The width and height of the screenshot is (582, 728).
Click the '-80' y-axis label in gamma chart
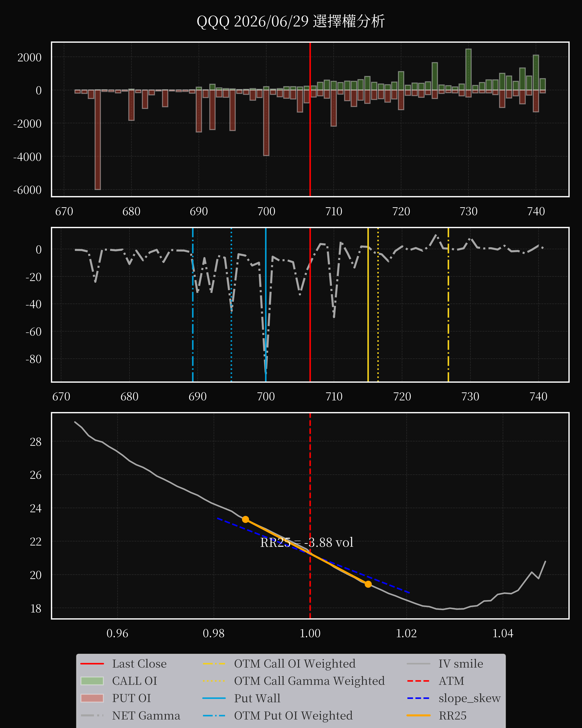point(33,359)
